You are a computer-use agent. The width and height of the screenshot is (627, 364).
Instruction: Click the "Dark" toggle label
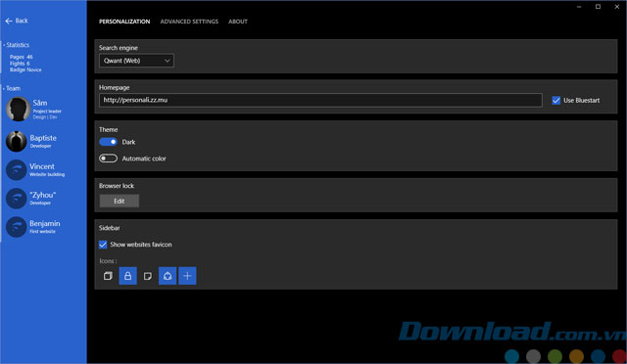point(128,142)
